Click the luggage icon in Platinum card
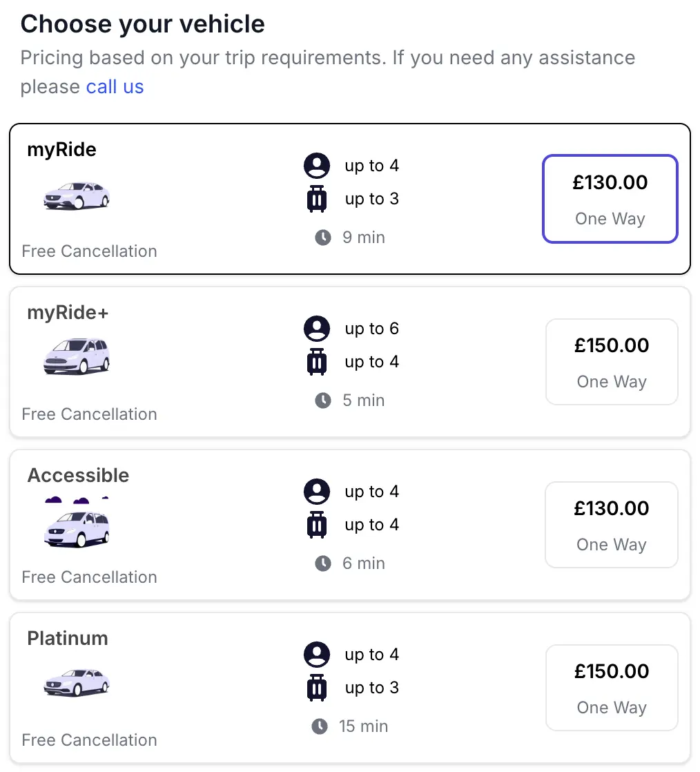Viewport: 700px width, 772px height. click(x=317, y=688)
